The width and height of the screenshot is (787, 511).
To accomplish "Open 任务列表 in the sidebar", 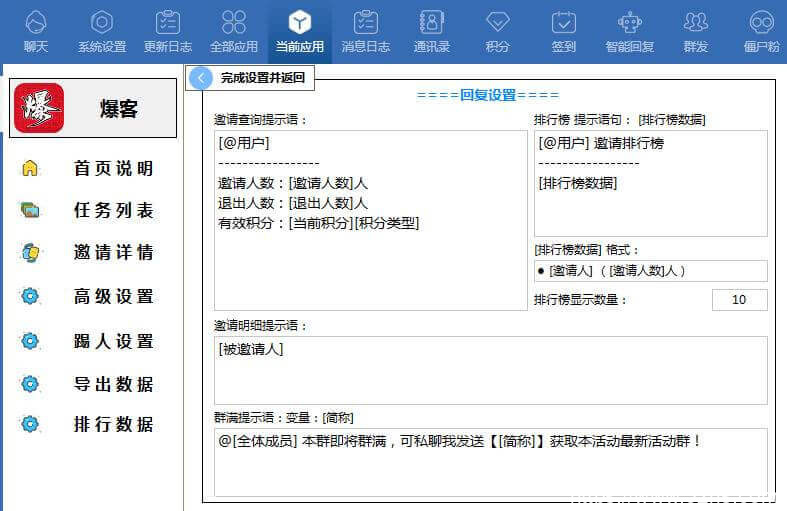I will [112, 210].
